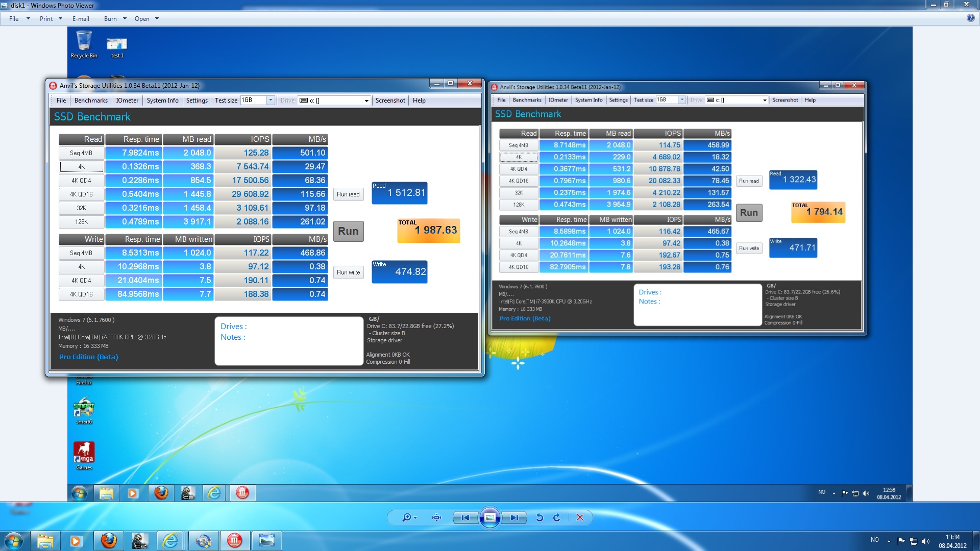Start the slide show with center button

click(490, 517)
